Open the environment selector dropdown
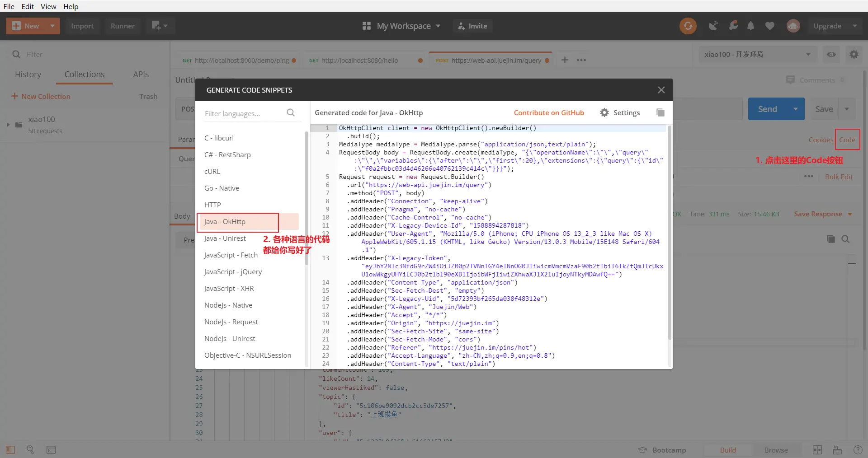This screenshot has width=868, height=458. (757, 54)
